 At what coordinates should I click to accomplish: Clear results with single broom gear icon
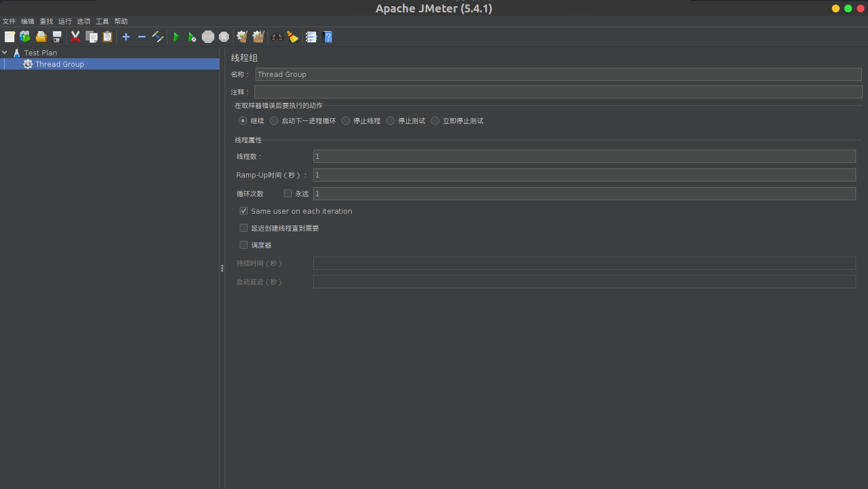point(242,37)
